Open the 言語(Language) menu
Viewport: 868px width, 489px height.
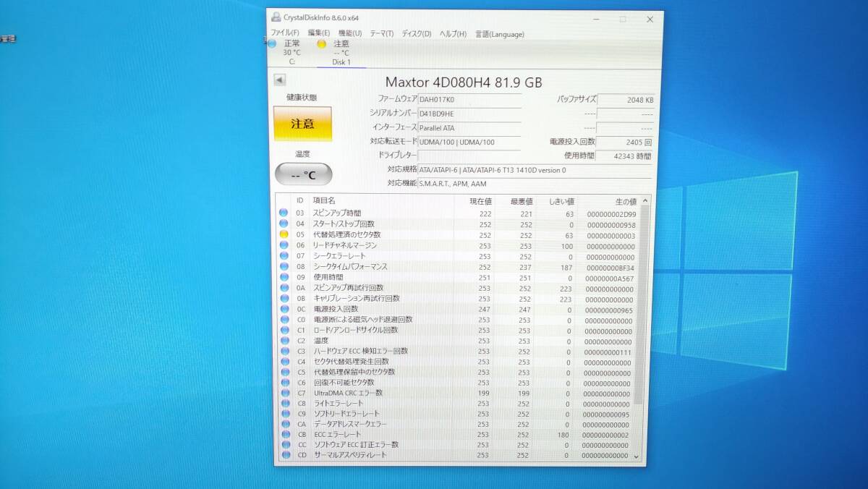(x=499, y=33)
